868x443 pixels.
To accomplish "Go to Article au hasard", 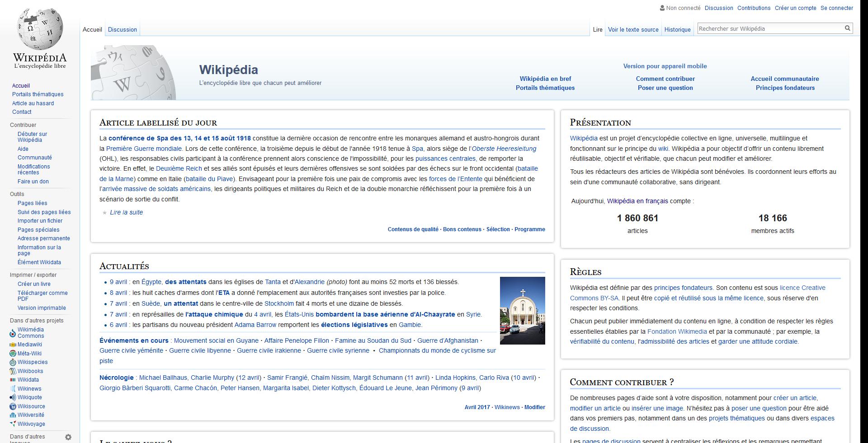I will click(x=33, y=103).
